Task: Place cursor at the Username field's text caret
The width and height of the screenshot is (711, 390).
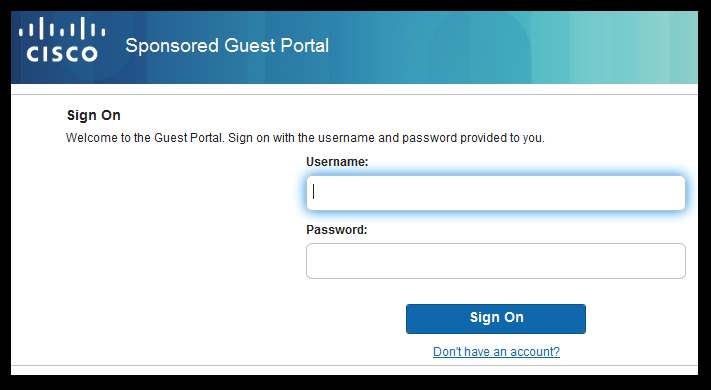Action: (313, 192)
